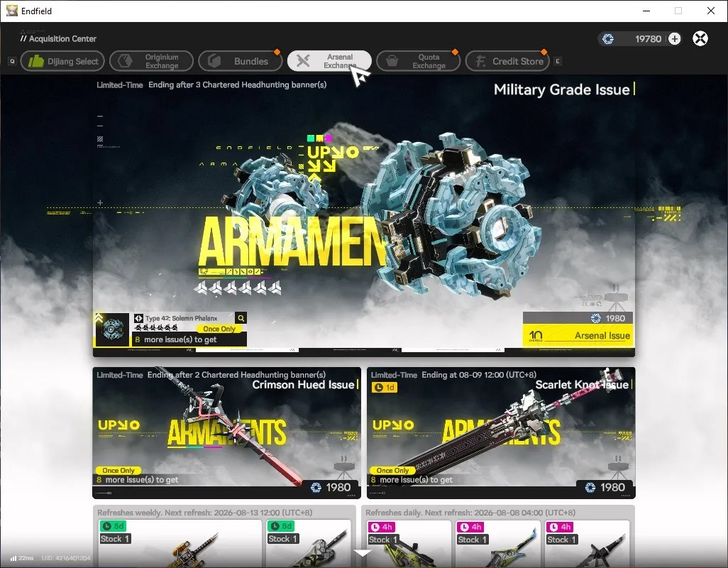The width and height of the screenshot is (728, 568).
Task: Minimize the Endfield window
Action: [646, 11]
